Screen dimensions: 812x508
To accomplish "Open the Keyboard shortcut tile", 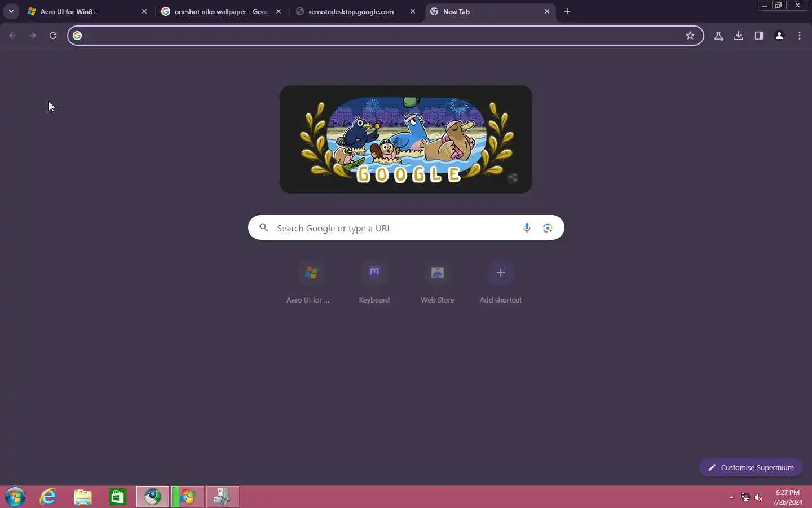I will [374, 283].
